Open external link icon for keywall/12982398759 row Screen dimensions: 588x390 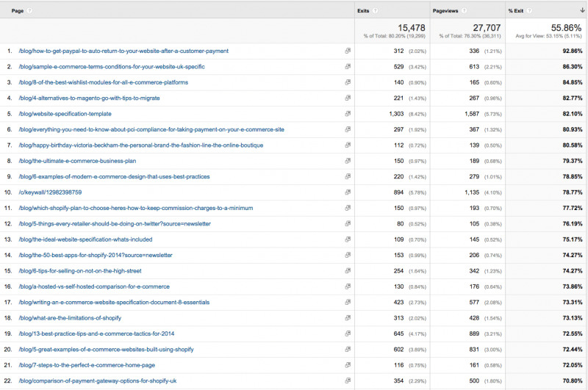[348, 192]
